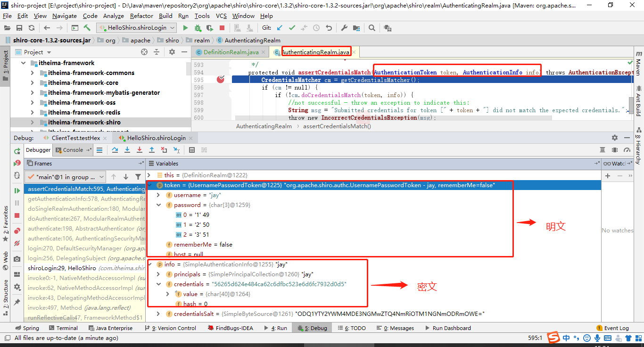Viewport: 644px width, 347px height.
Task: Pin the debug tab with pin icon
Action: pyautogui.click(x=17, y=302)
